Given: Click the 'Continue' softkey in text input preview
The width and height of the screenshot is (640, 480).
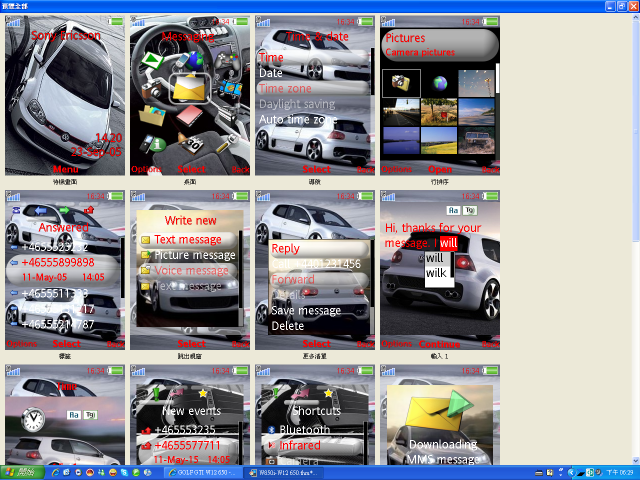Looking at the screenshot, I should (439, 344).
